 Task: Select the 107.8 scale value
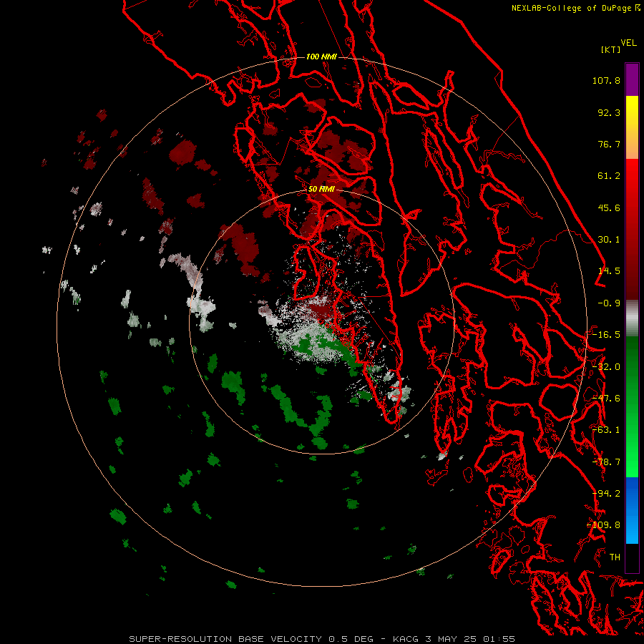tap(606, 80)
